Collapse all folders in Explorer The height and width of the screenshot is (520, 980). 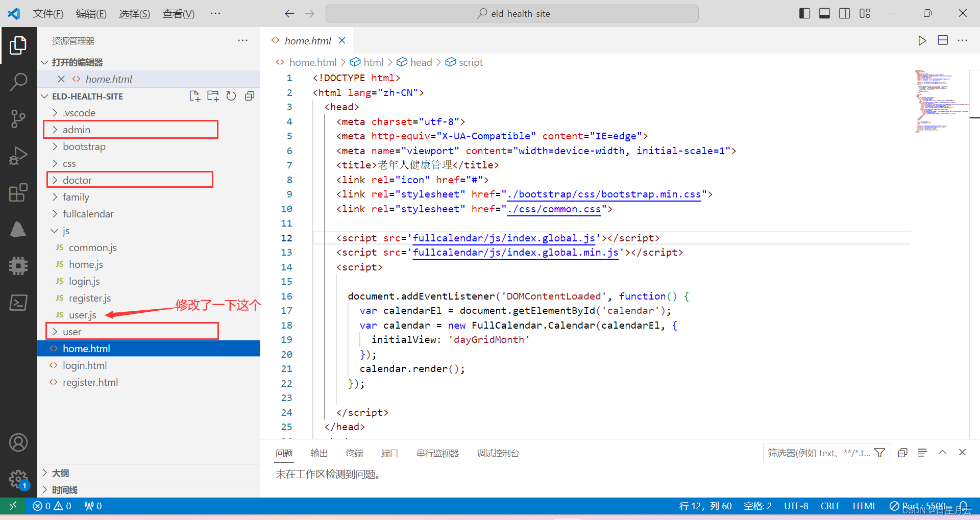click(x=250, y=96)
